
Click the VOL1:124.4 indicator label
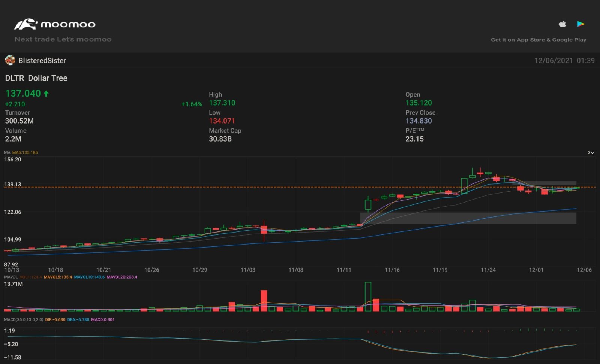point(31,277)
